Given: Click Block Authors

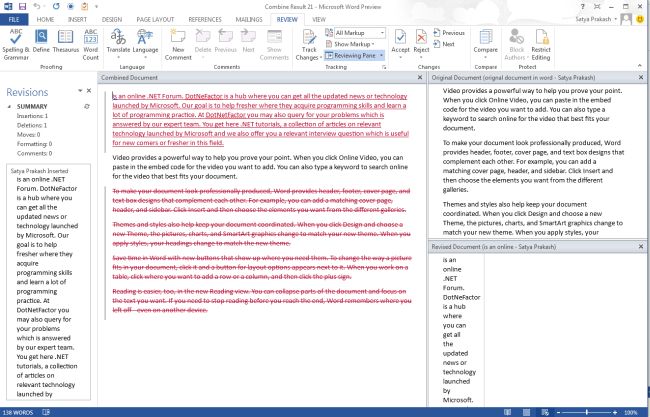Looking at the screenshot, I should [x=517, y=45].
